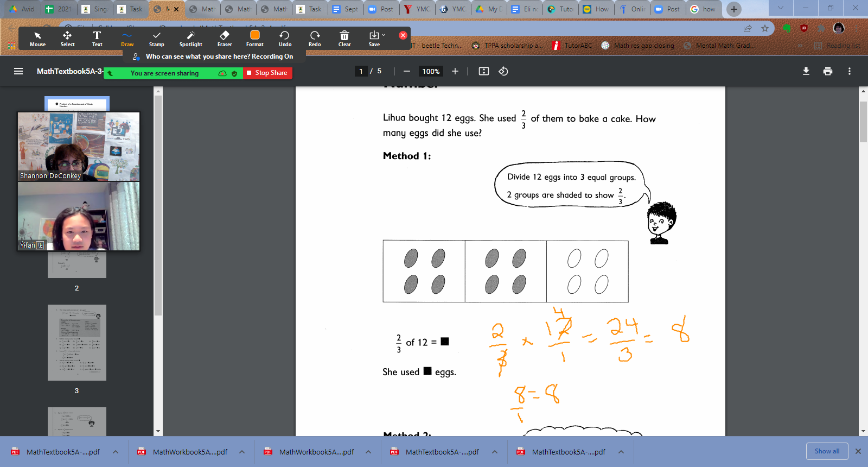Expand options for last MathTextbook5A download
The height and width of the screenshot is (467, 868).
pyautogui.click(x=621, y=452)
